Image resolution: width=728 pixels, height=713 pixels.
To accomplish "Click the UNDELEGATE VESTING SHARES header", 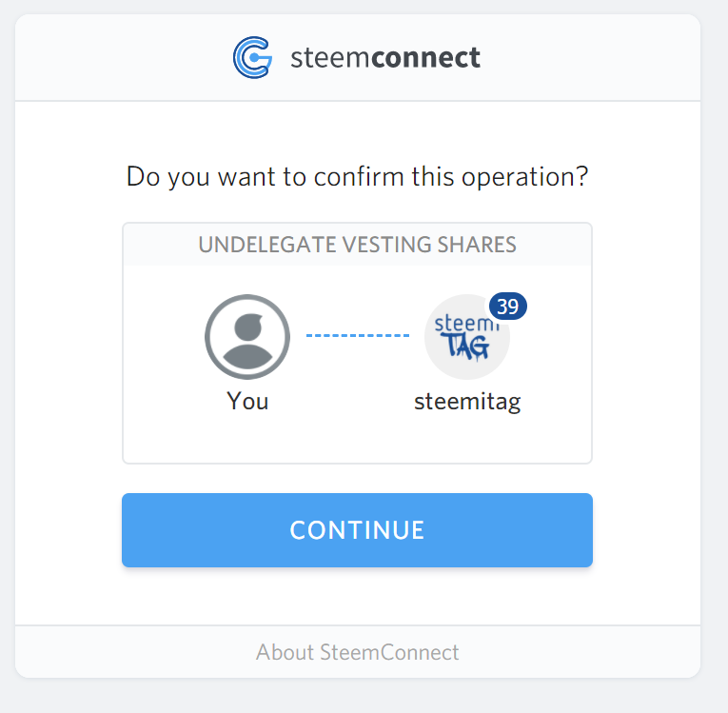I will tap(357, 245).
